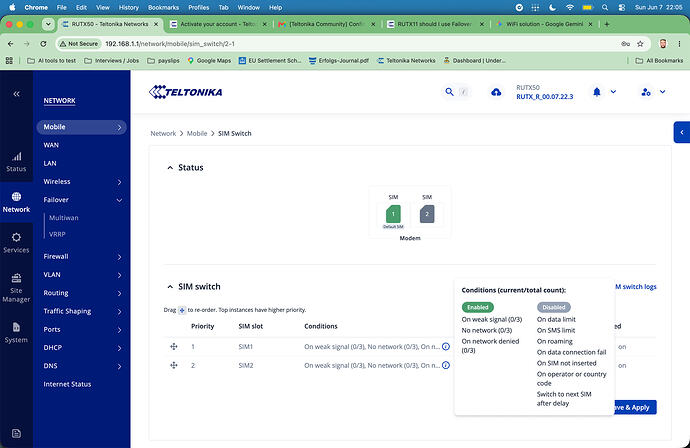Open the Chrome profile avatar
This screenshot has width=690, height=448.
click(x=663, y=44)
